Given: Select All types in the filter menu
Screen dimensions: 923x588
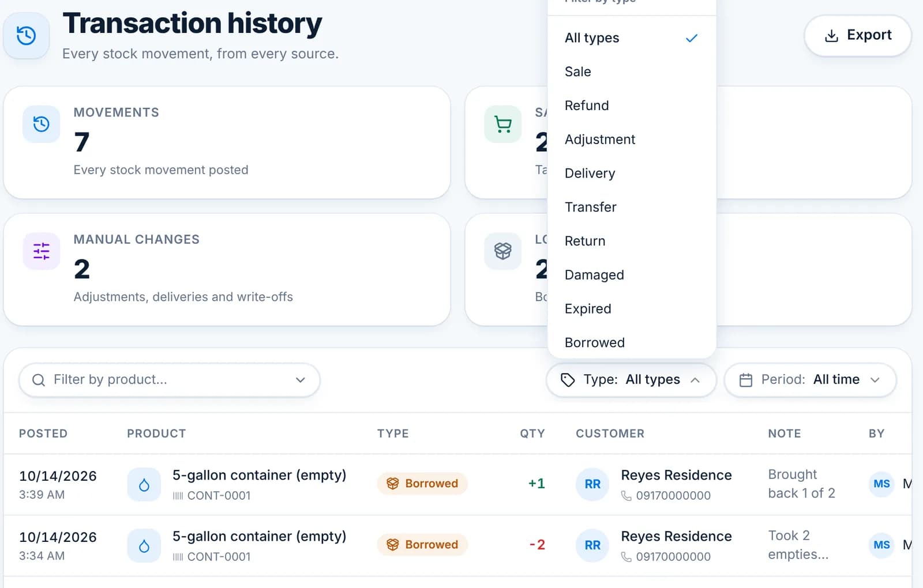Looking at the screenshot, I should pyautogui.click(x=632, y=38).
